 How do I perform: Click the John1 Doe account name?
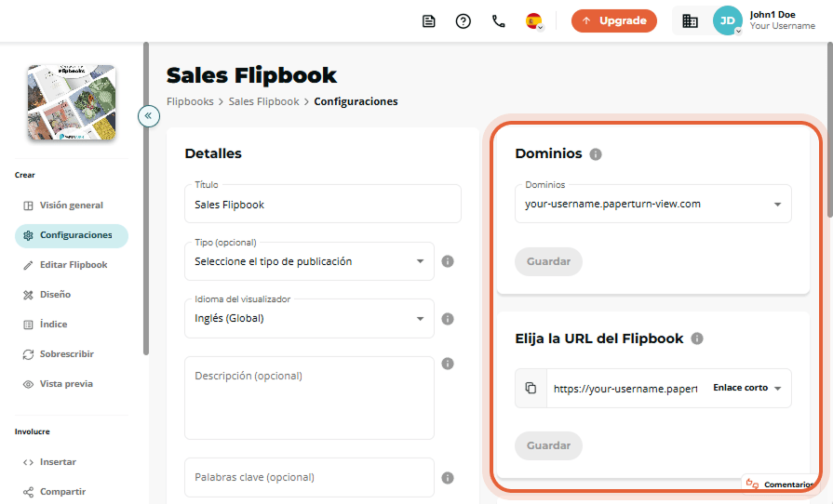pyautogui.click(x=773, y=15)
